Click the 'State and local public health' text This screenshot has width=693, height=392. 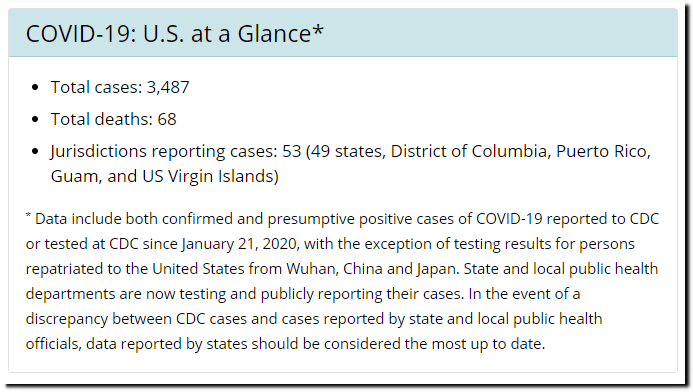pos(561,269)
